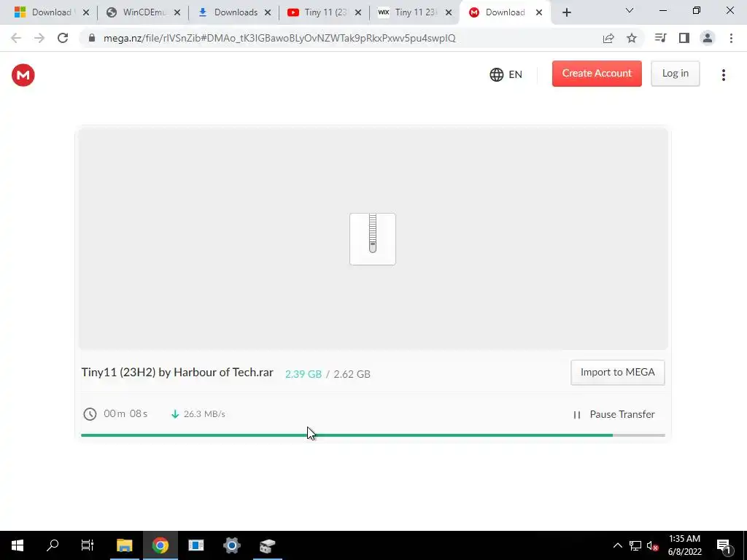Click the site lock icon
The image size is (747, 560).
(92, 38)
